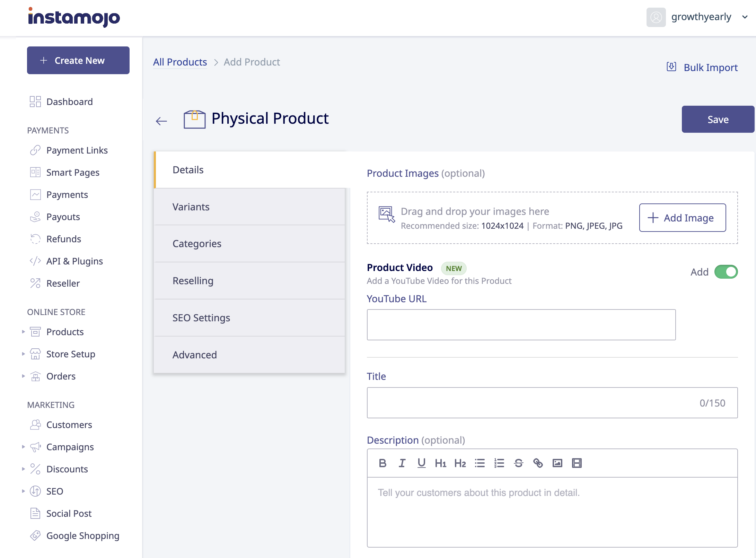
Task: Click the description text area
Action: click(552, 512)
